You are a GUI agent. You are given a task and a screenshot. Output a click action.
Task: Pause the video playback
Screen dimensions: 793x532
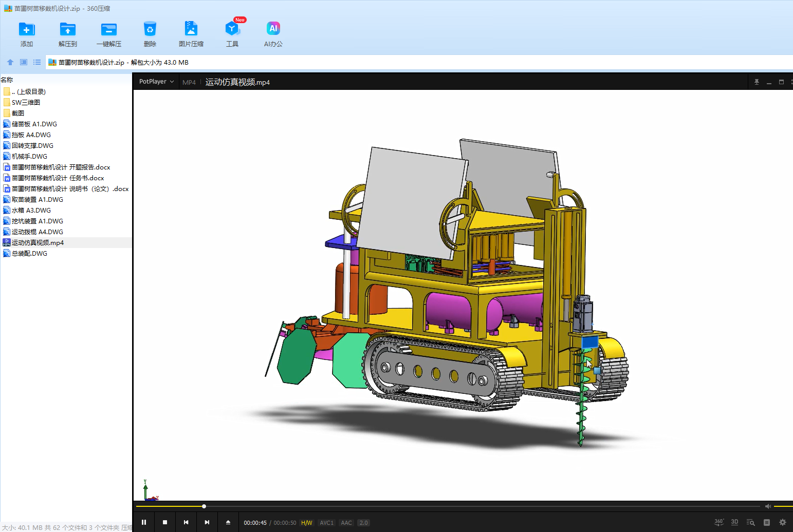coord(144,522)
